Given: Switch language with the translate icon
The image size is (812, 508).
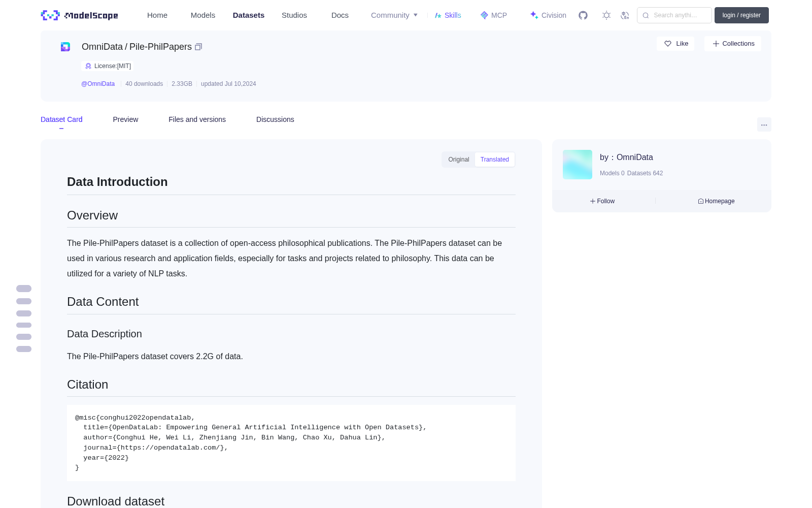Looking at the screenshot, I should (625, 15).
